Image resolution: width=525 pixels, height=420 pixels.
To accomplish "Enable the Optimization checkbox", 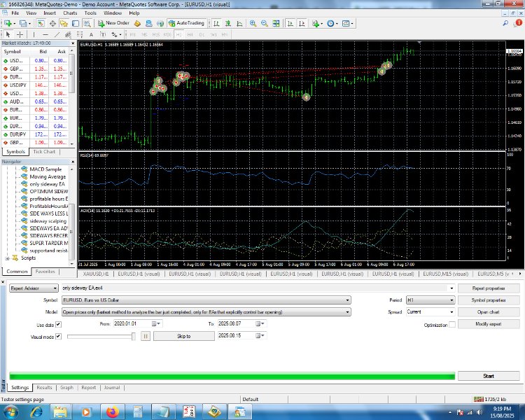I will click(452, 325).
